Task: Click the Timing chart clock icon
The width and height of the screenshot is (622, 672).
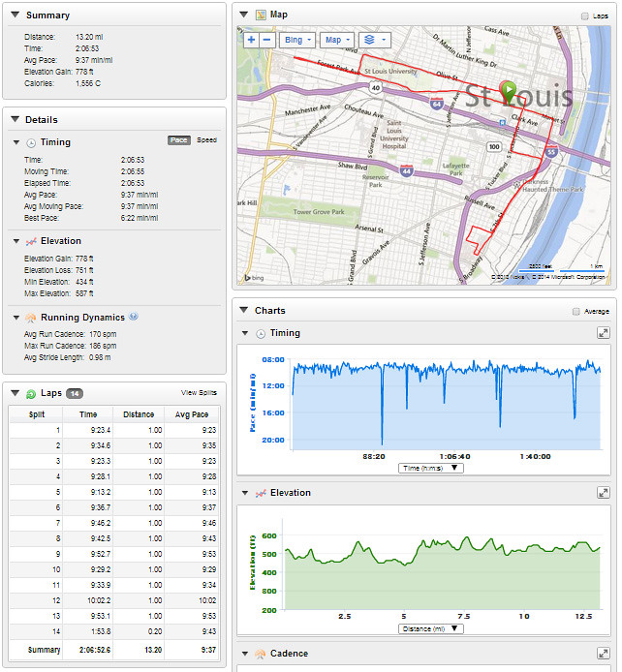Action: [x=261, y=334]
